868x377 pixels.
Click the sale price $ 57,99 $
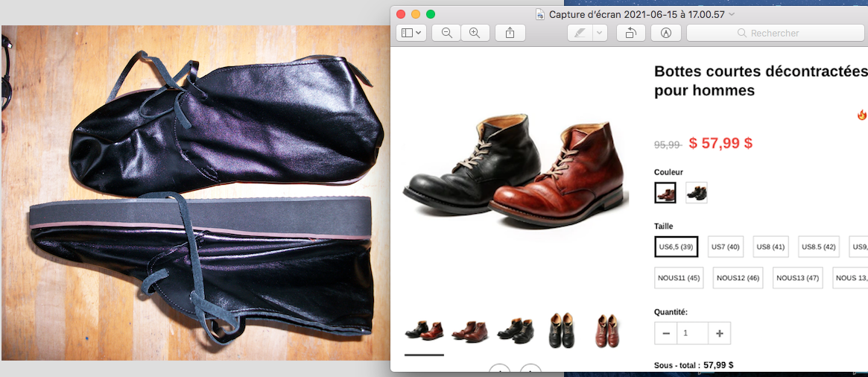720,143
